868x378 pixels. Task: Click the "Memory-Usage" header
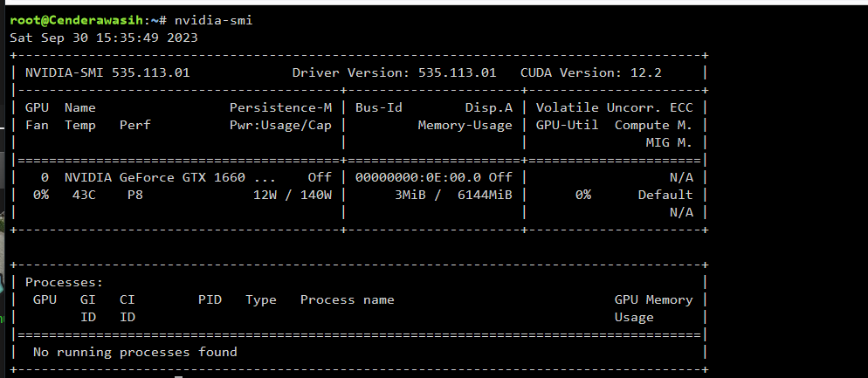pos(465,125)
